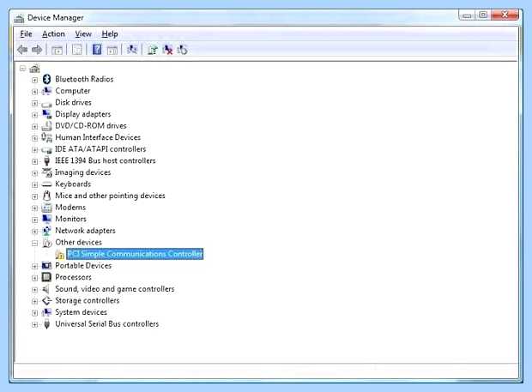The width and height of the screenshot is (532, 392).
Task: Select the Storage controllers icon
Action: pos(47,301)
